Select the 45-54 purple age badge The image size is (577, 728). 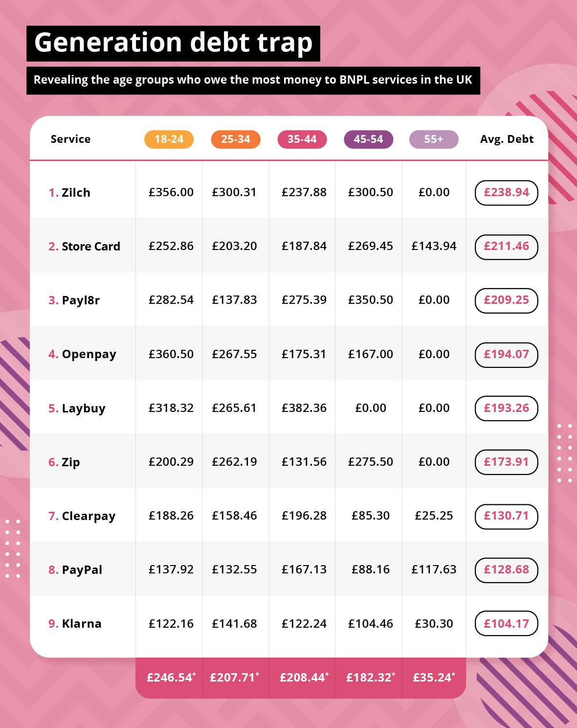coord(368,139)
